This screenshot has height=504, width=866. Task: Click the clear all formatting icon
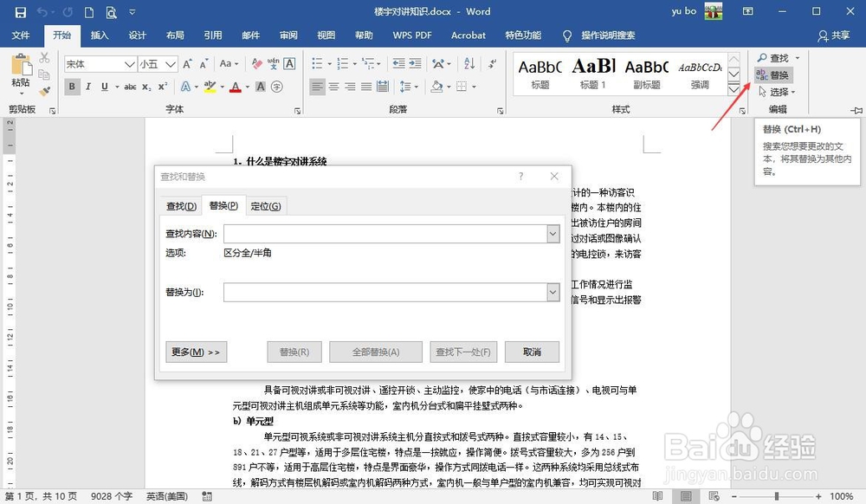pyautogui.click(x=256, y=63)
